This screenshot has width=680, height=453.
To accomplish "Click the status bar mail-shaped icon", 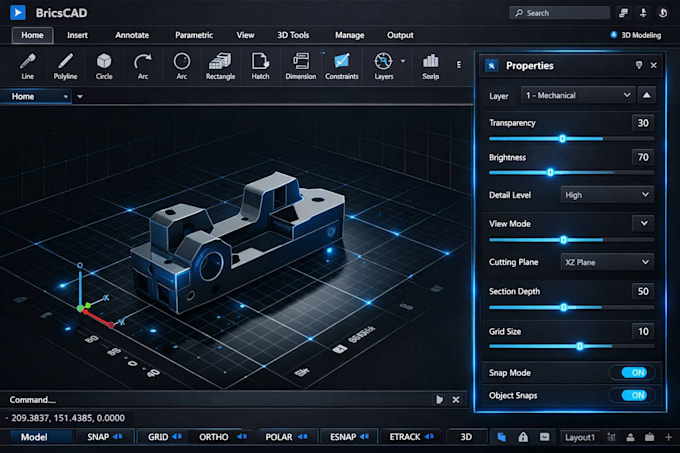I will pos(545,437).
